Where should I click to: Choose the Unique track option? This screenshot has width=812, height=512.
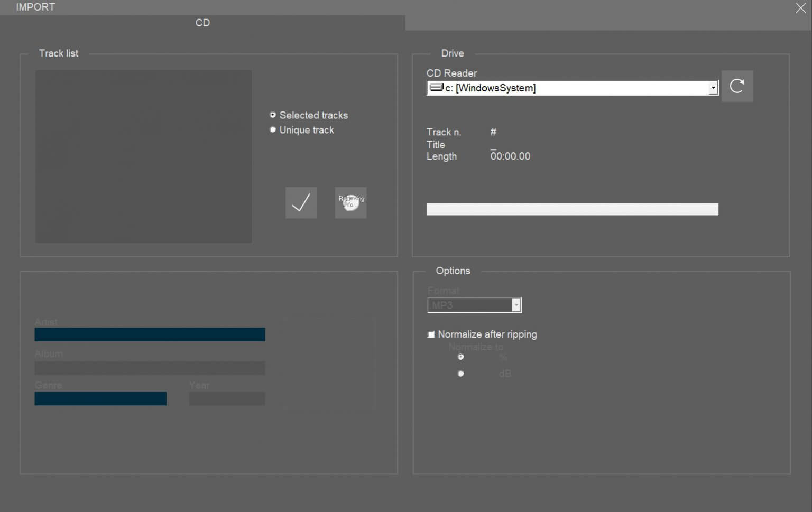click(x=273, y=129)
